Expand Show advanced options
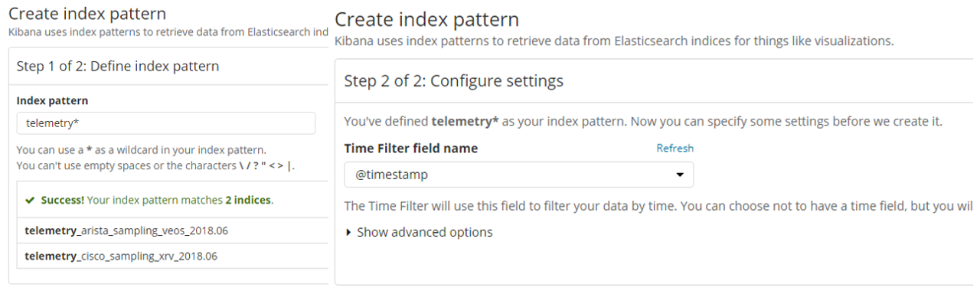 420,232
